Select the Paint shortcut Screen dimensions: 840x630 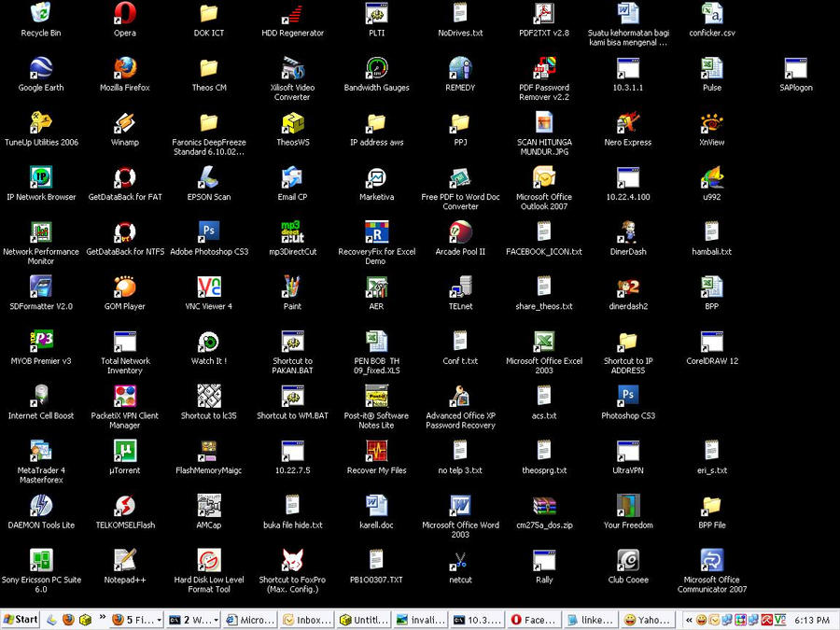[292, 287]
